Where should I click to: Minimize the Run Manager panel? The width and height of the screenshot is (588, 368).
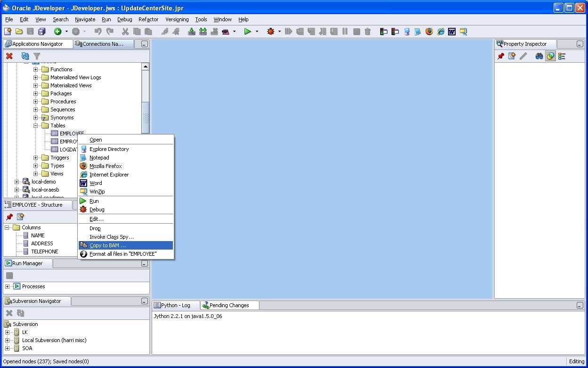[x=144, y=263]
